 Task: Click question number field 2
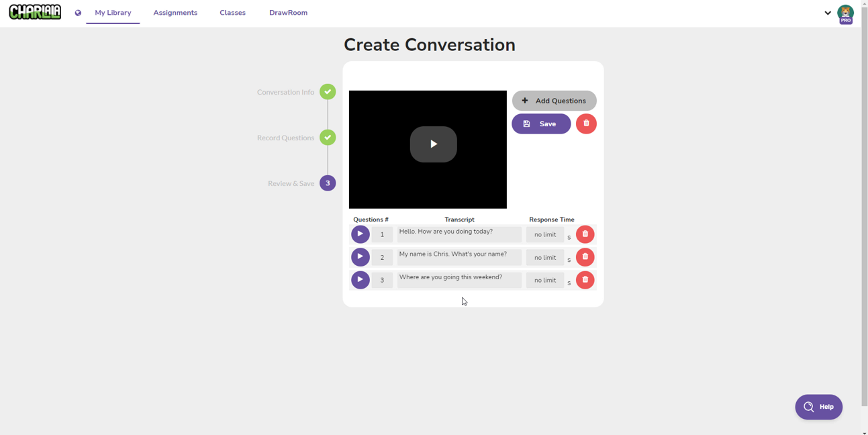click(382, 258)
